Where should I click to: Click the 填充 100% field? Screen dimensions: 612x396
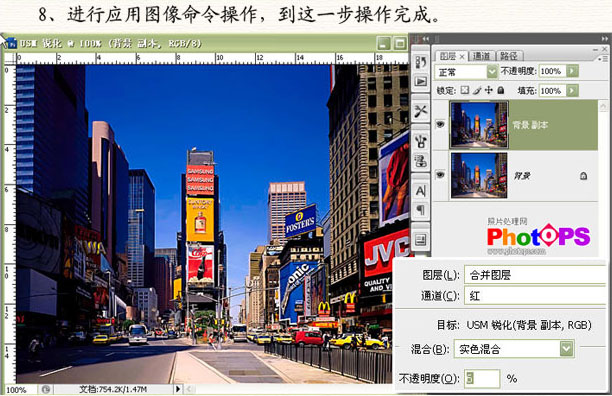[x=552, y=91]
